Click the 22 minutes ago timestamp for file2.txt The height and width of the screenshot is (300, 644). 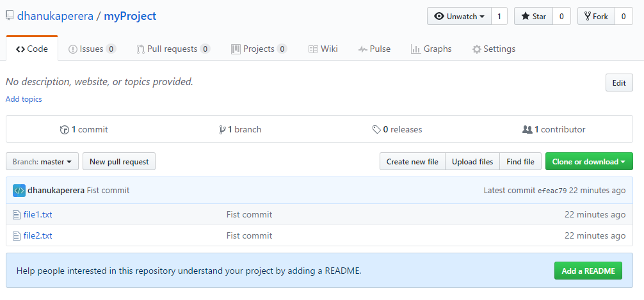(595, 236)
